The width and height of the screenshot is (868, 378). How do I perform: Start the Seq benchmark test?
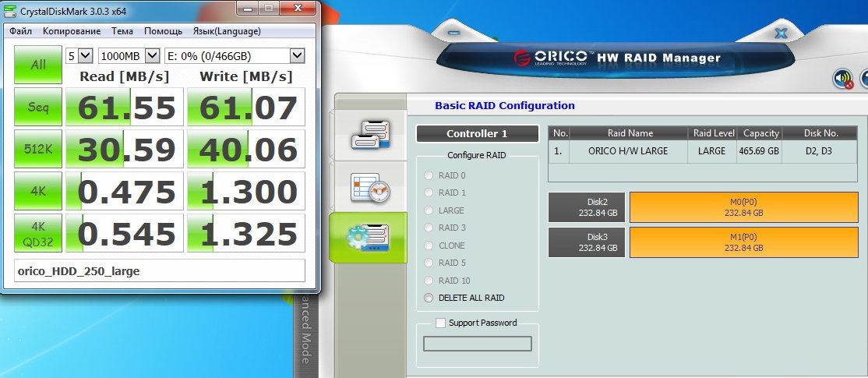[x=37, y=107]
